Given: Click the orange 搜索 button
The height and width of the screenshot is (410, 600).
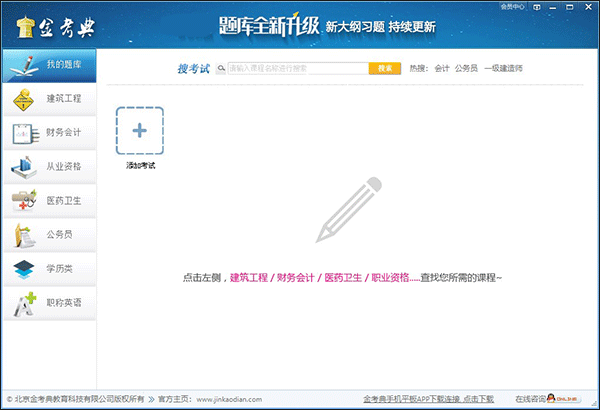Looking at the screenshot, I should point(385,69).
